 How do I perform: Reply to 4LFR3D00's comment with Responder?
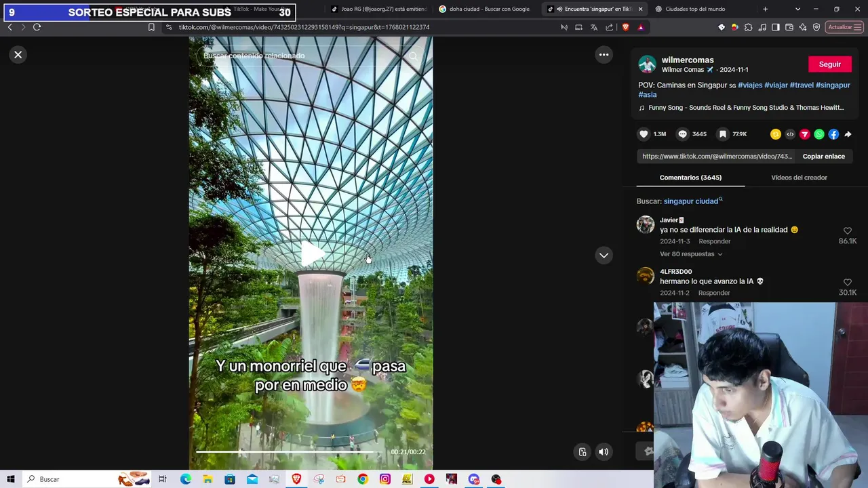pos(715,293)
